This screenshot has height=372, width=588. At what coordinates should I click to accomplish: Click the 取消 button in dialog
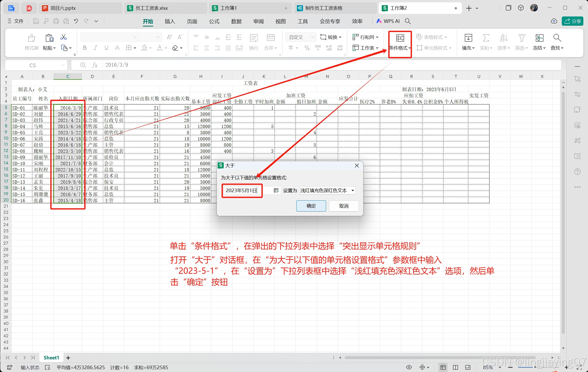click(x=344, y=206)
